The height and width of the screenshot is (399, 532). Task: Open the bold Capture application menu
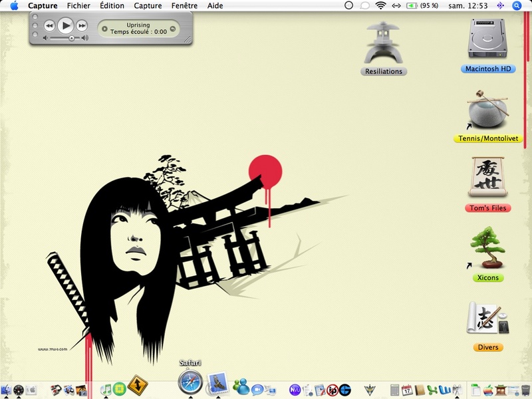click(43, 5)
